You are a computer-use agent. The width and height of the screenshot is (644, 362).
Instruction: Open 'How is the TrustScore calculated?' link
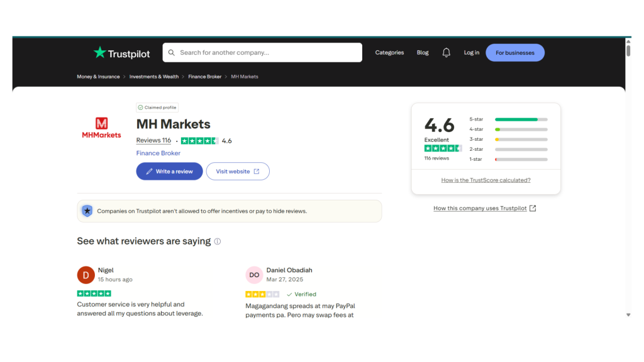tap(486, 180)
